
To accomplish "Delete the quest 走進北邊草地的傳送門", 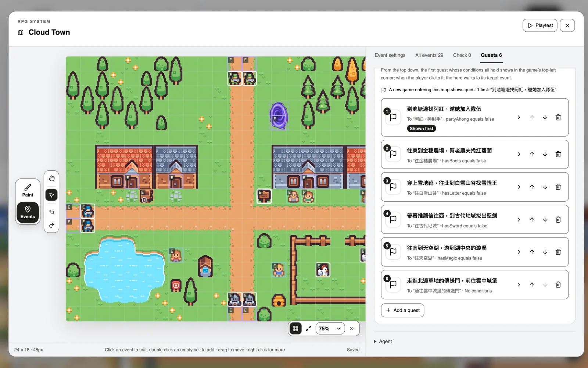I will pos(558,284).
